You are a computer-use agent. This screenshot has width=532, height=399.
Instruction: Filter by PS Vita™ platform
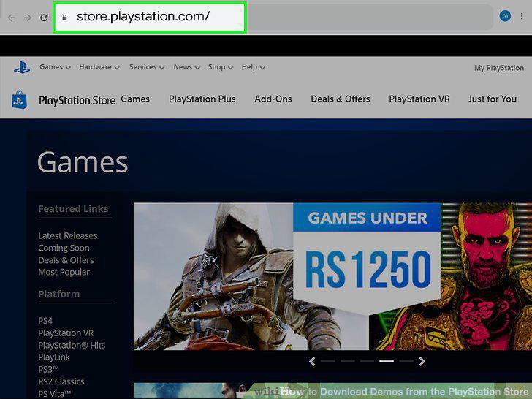click(x=55, y=394)
